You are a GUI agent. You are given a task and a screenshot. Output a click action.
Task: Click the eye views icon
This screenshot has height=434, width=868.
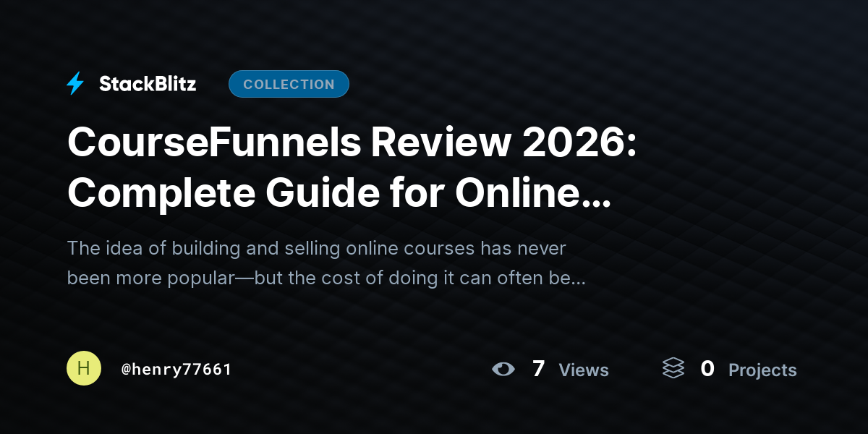point(503,369)
